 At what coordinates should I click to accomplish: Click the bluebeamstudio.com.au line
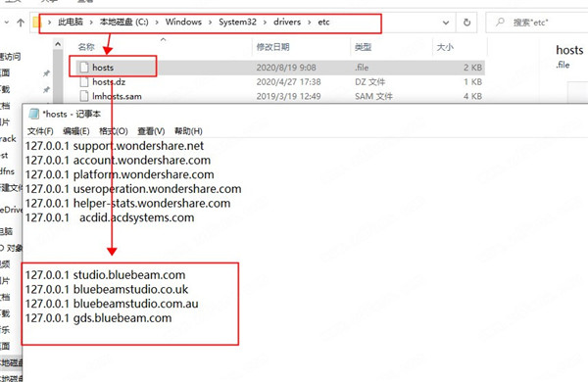[112, 304]
